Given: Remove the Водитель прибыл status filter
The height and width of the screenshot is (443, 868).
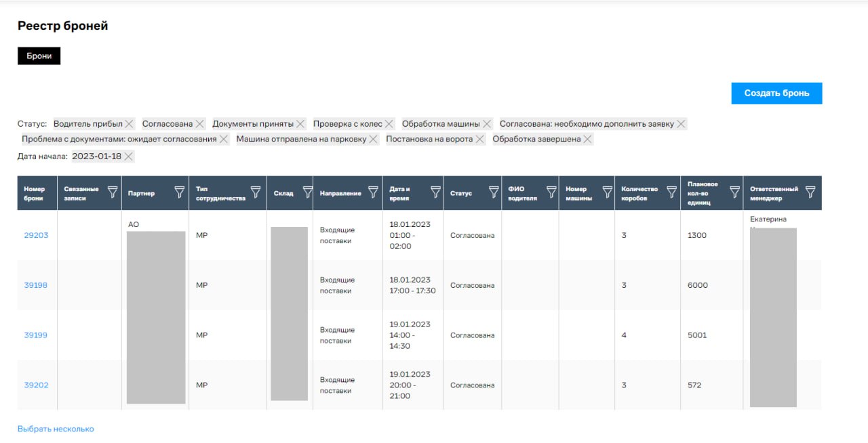Looking at the screenshot, I should [x=129, y=124].
